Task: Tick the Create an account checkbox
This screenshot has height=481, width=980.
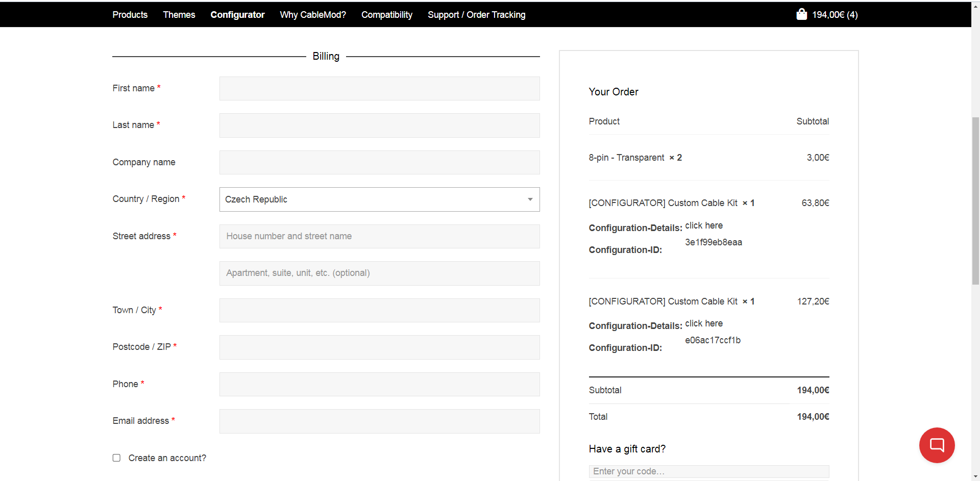Action: [x=116, y=458]
